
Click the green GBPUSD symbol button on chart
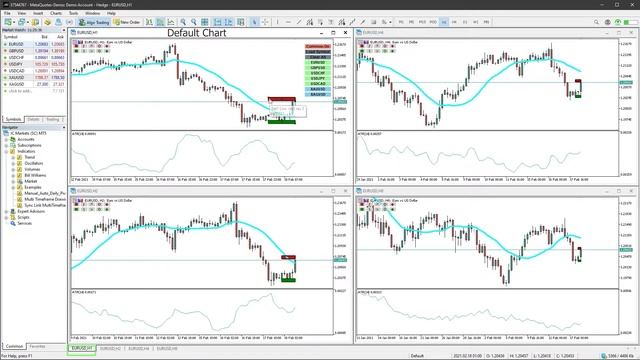pyautogui.click(x=318, y=67)
